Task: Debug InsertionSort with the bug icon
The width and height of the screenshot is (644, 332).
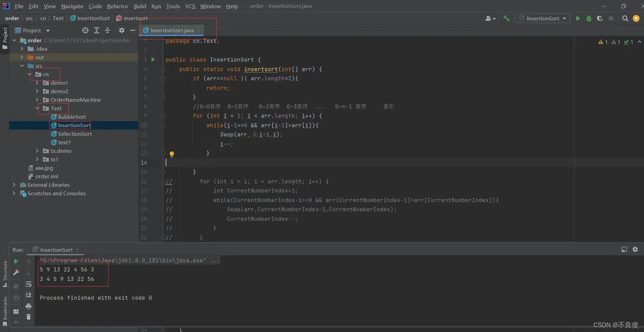Action: pos(589,18)
